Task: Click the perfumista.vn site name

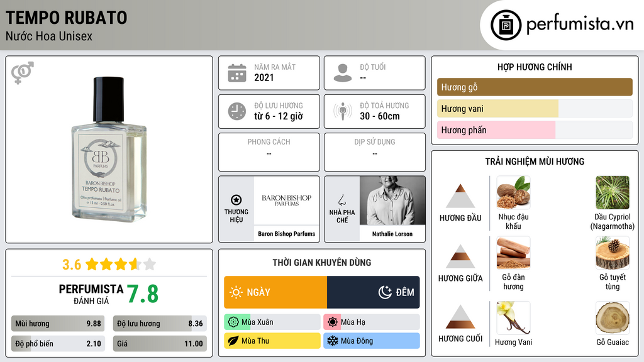Action: point(580,24)
